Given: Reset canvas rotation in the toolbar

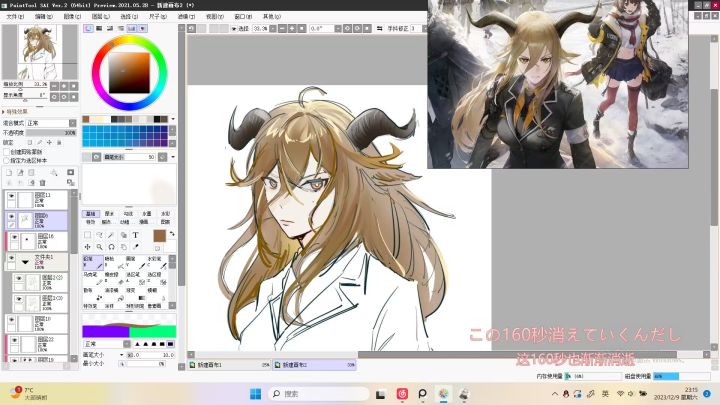Looking at the screenshot, I should (x=366, y=28).
